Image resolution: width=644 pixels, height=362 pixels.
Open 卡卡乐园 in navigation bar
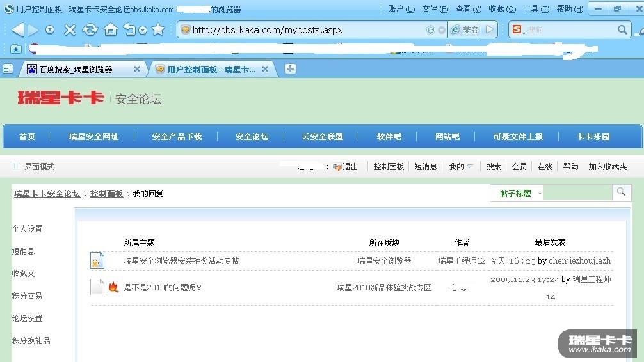point(593,137)
